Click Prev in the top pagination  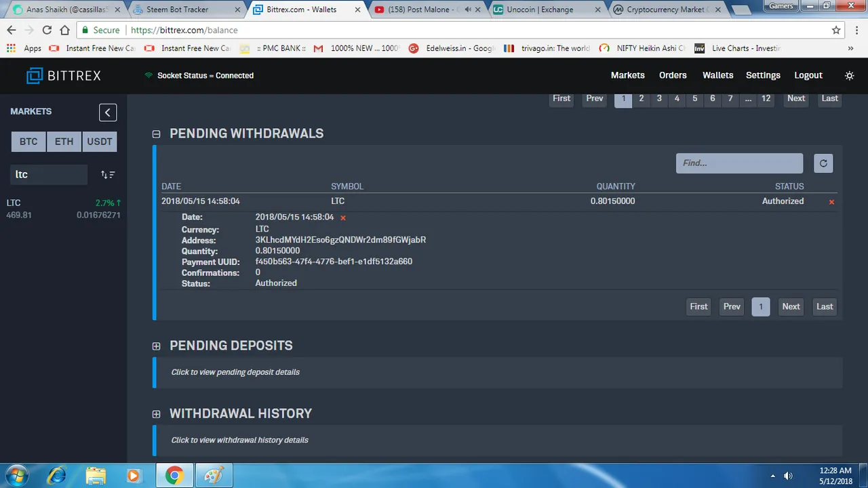595,99
